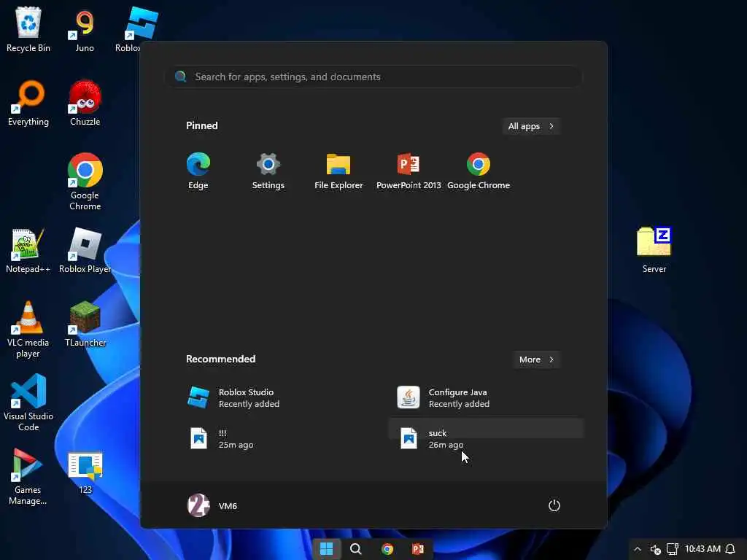Open the VM6 user account menu
This screenshot has width=747, height=560.
click(x=212, y=505)
